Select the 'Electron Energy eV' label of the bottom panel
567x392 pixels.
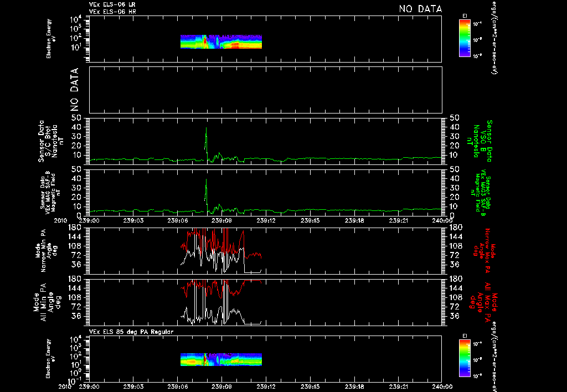(x=51, y=358)
